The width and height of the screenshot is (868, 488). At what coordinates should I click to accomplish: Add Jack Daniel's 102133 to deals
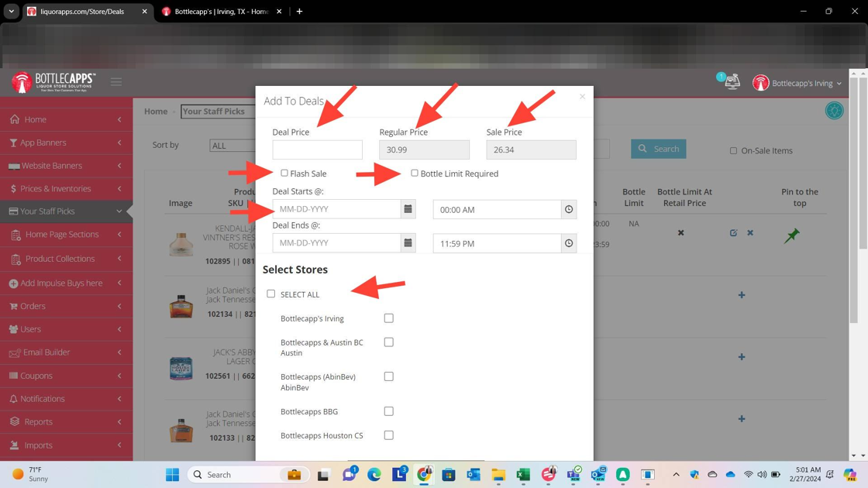(742, 419)
